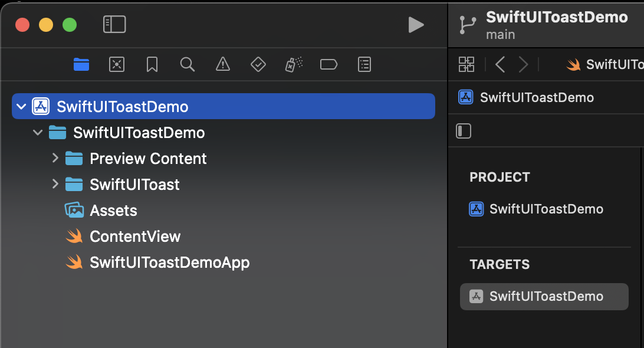Open the Report navigator
The height and width of the screenshot is (348, 644).
(x=365, y=64)
